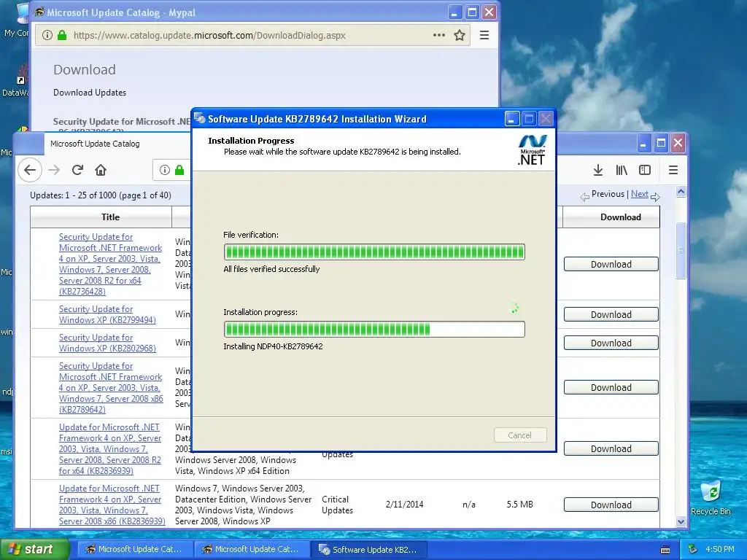Open hamburger menu in download dialog window
This screenshot has height=560, width=747.
coord(484,35)
